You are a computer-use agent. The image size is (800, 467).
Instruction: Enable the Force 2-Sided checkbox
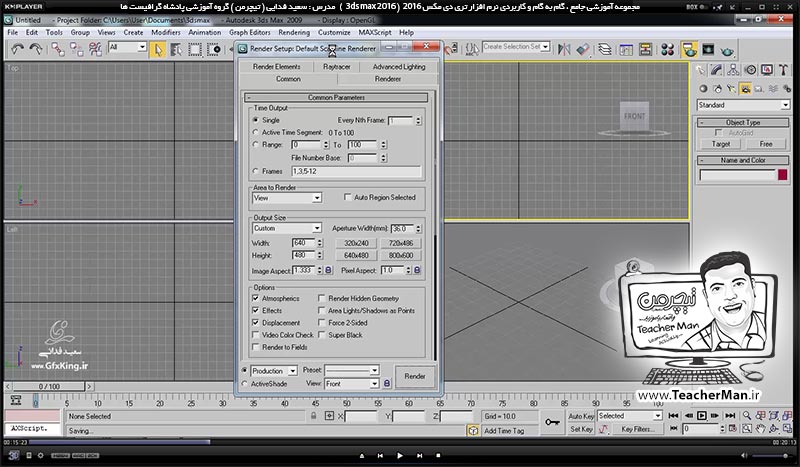point(321,323)
